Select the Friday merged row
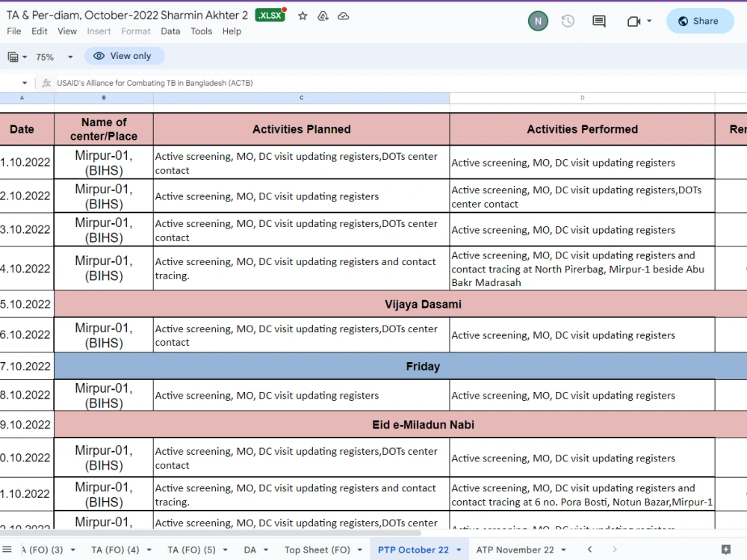 [x=400, y=366]
